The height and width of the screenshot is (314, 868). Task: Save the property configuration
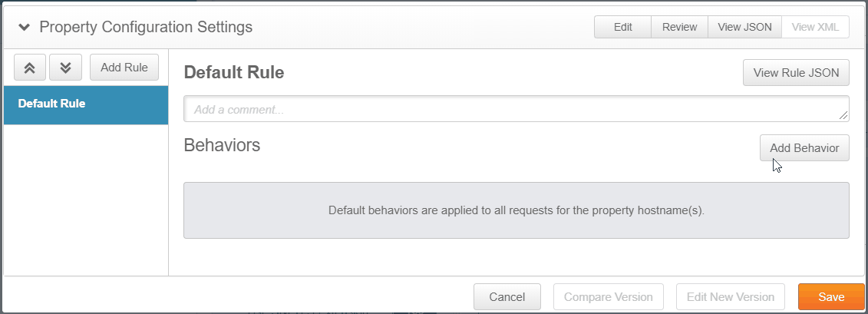point(831,297)
